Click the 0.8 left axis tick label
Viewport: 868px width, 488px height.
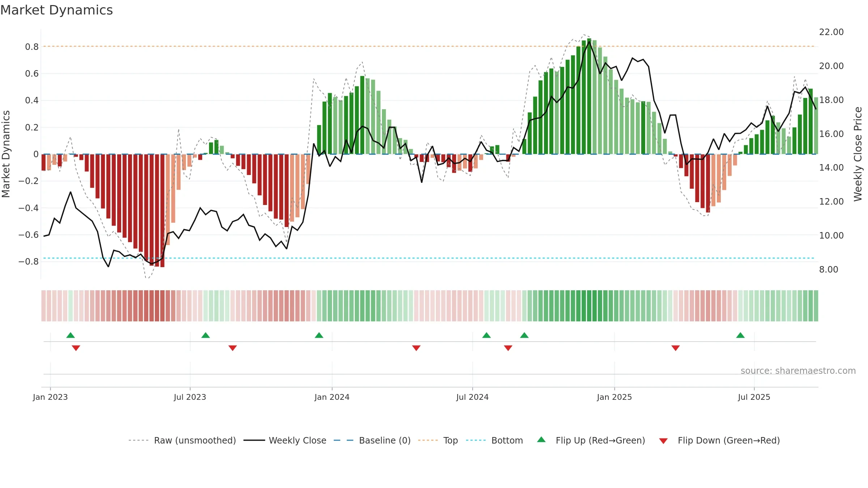pos(32,47)
